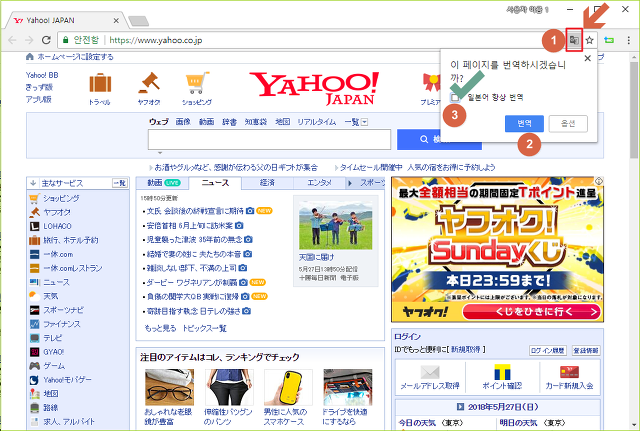The width and height of the screenshot is (640, 431).
Task: Close the Yahoo! JAPAN browser tab
Action: (x=116, y=20)
